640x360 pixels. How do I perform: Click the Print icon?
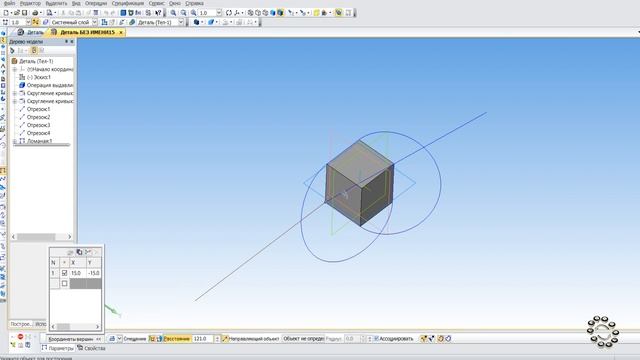click(35, 13)
